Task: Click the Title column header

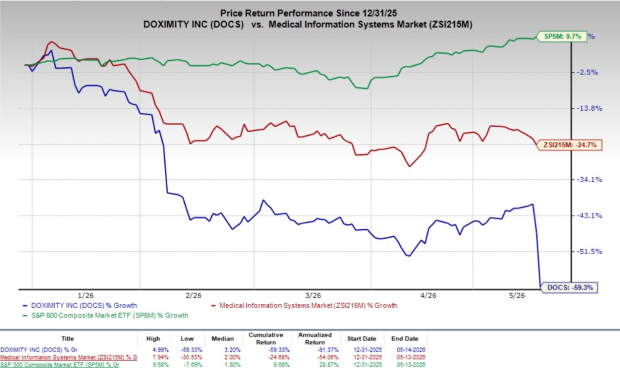Action: pyautogui.click(x=68, y=339)
